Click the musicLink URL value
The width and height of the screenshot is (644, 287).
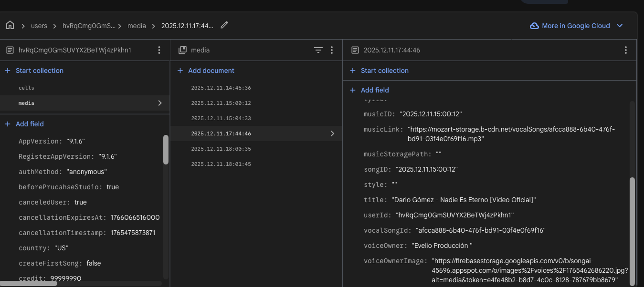pos(511,134)
